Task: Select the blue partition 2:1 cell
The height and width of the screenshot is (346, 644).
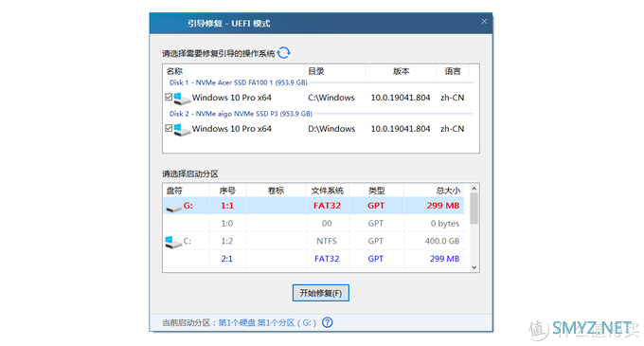Action: 227,259
